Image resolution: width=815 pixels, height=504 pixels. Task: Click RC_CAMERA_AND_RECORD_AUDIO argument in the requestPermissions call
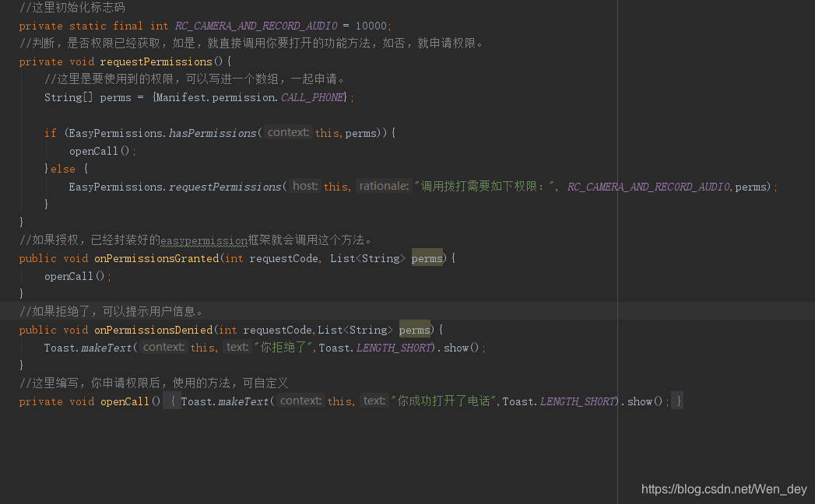pyautogui.click(x=648, y=187)
